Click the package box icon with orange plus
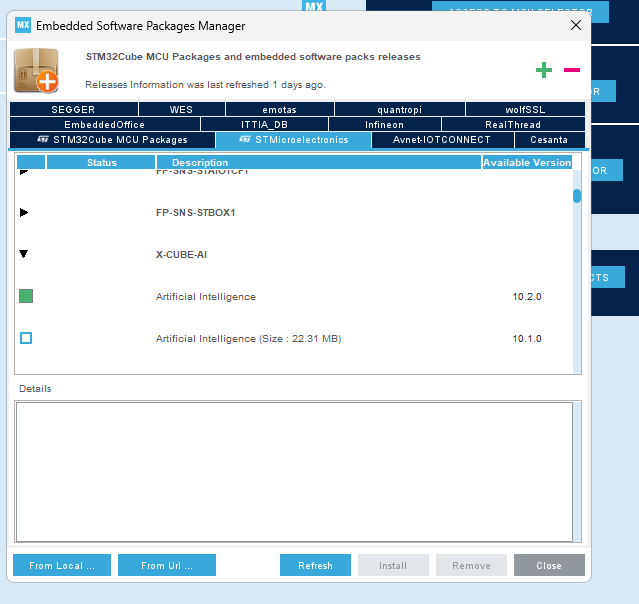639x604 pixels. 36,71
